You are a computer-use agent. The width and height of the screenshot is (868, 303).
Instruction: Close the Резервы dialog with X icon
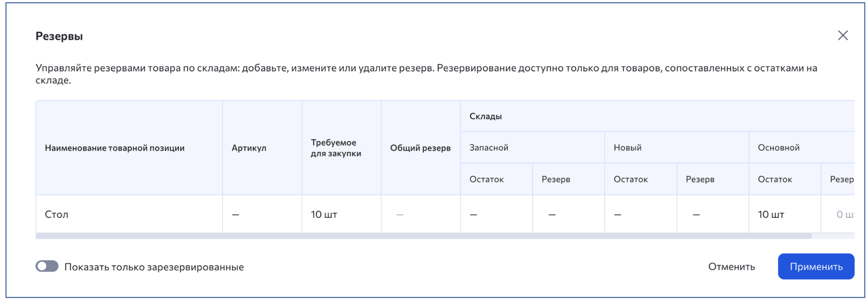tap(843, 35)
